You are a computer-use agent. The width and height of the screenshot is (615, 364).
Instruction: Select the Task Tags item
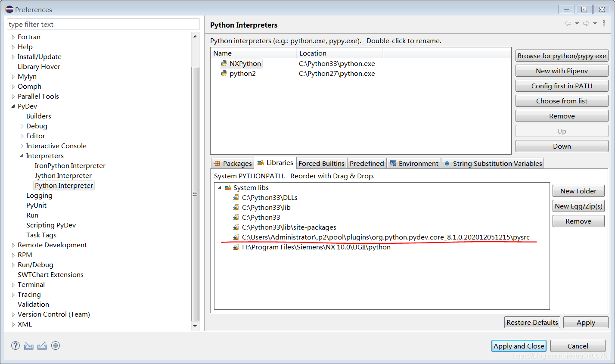click(x=41, y=235)
